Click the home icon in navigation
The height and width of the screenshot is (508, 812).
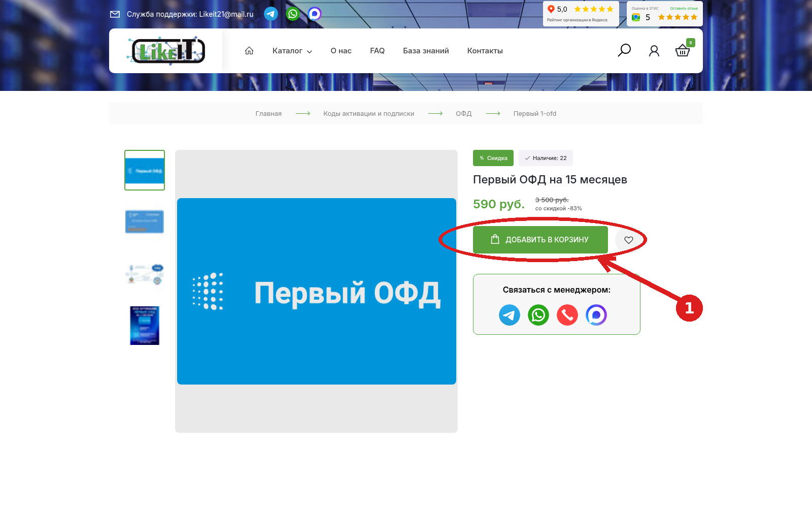[x=249, y=51]
